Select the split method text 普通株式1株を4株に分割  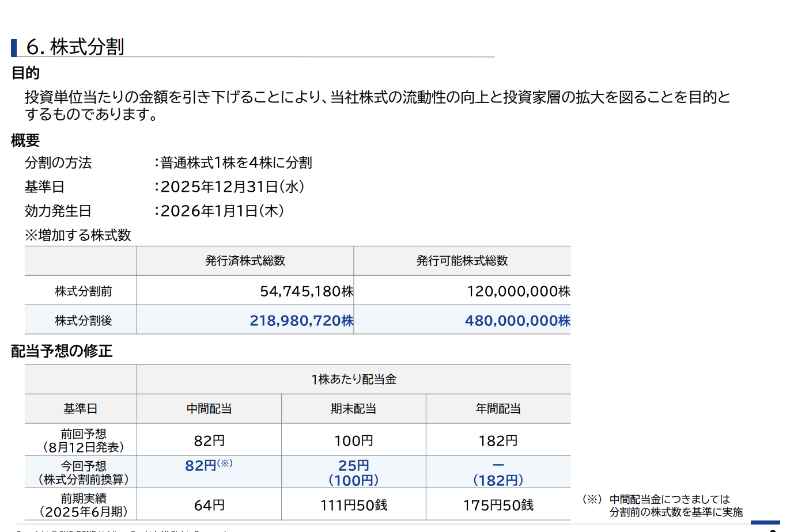236,163
